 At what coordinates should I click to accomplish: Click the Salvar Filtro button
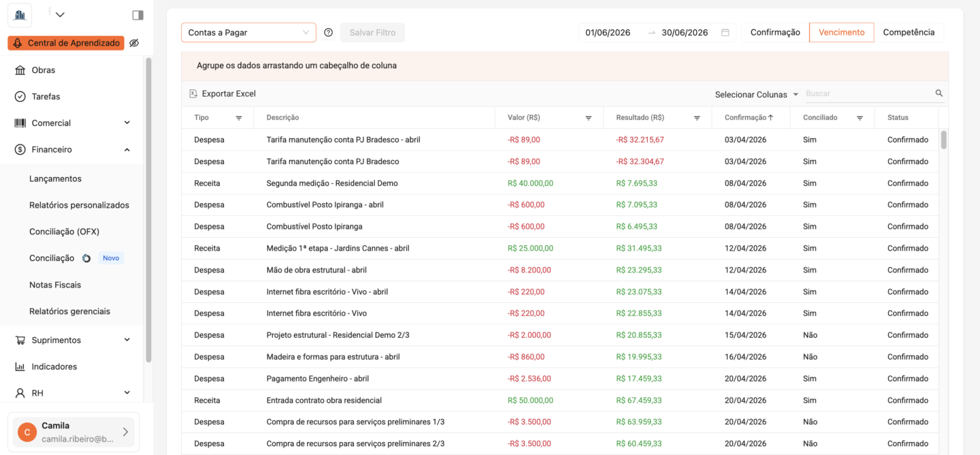click(372, 33)
